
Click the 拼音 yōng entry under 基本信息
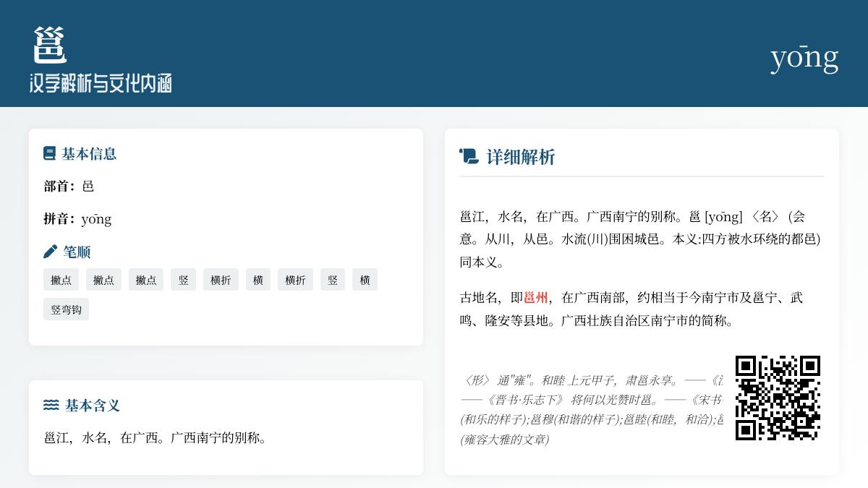tap(96, 219)
